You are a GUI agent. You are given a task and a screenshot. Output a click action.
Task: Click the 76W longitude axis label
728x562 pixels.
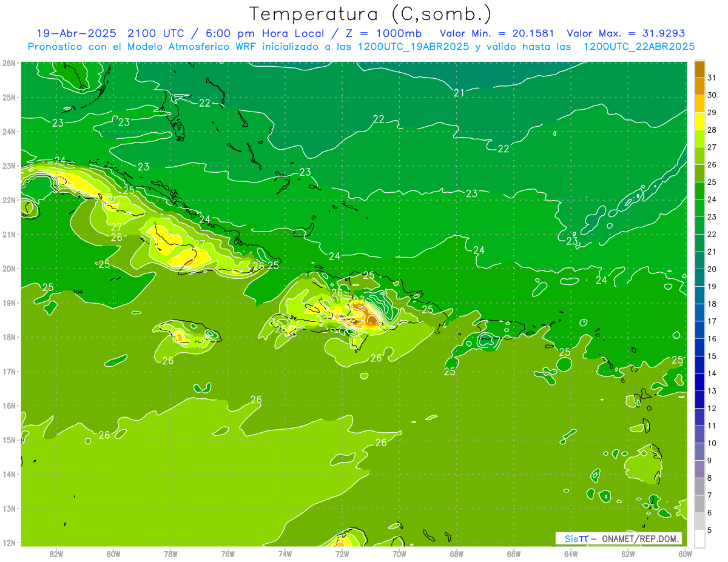(x=227, y=554)
